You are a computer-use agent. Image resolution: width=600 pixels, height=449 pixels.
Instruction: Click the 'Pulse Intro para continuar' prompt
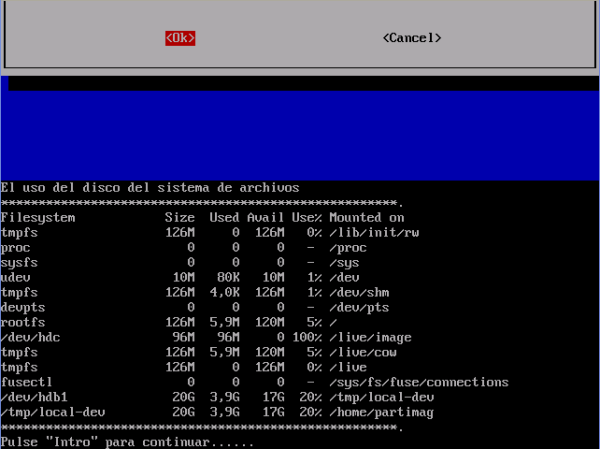(127, 441)
